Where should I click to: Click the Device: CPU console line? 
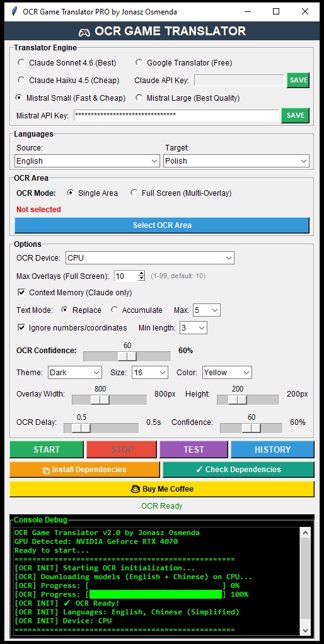63,621
